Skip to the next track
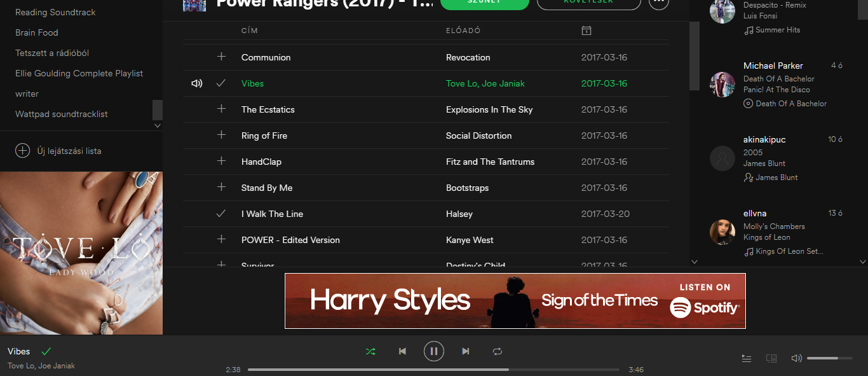Viewport: 868px width, 376px height. pos(466,351)
